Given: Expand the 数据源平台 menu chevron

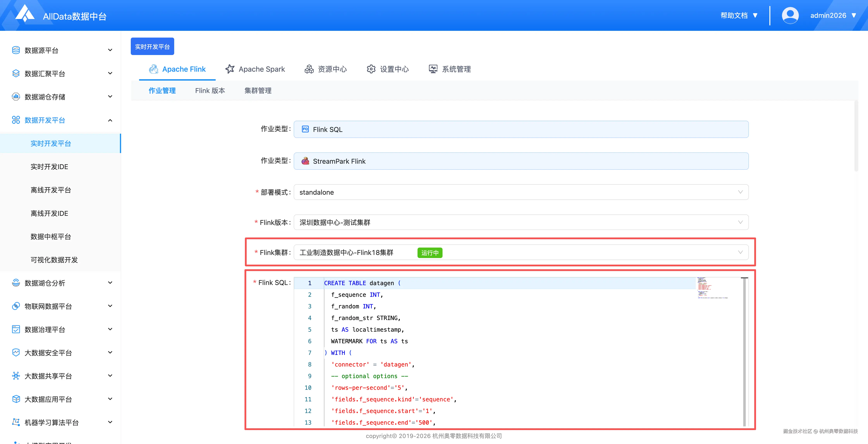Looking at the screenshot, I should (x=110, y=50).
